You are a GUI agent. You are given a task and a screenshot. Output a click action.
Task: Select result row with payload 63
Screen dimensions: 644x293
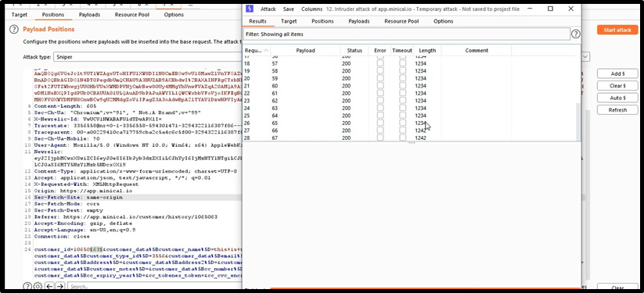click(x=409, y=108)
